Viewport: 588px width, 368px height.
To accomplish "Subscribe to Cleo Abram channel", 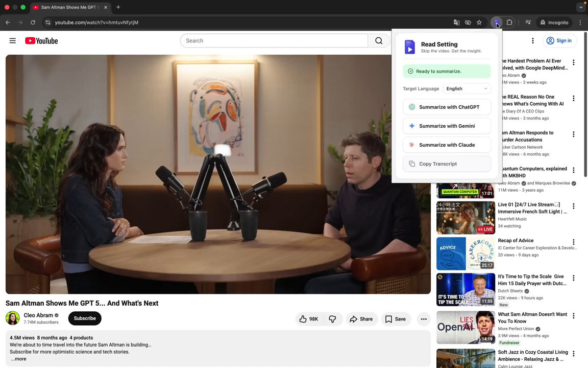I will (x=85, y=318).
